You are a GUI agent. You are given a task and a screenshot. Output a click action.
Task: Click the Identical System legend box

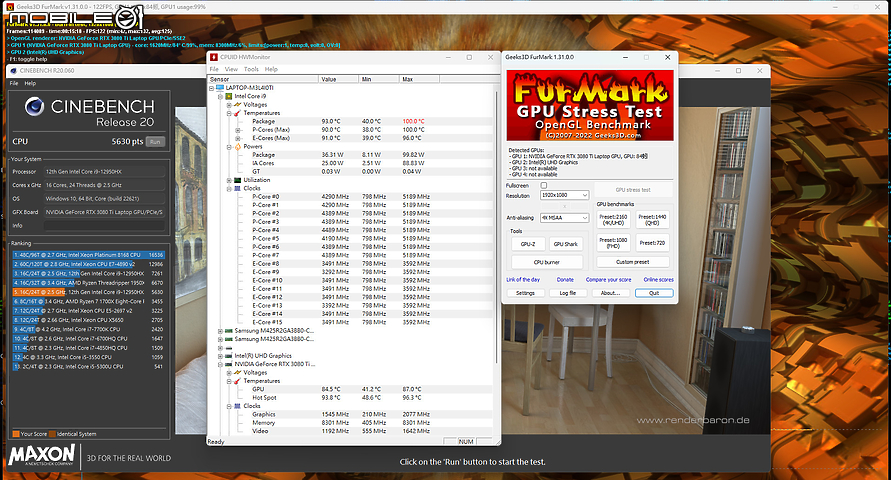[x=52, y=434]
